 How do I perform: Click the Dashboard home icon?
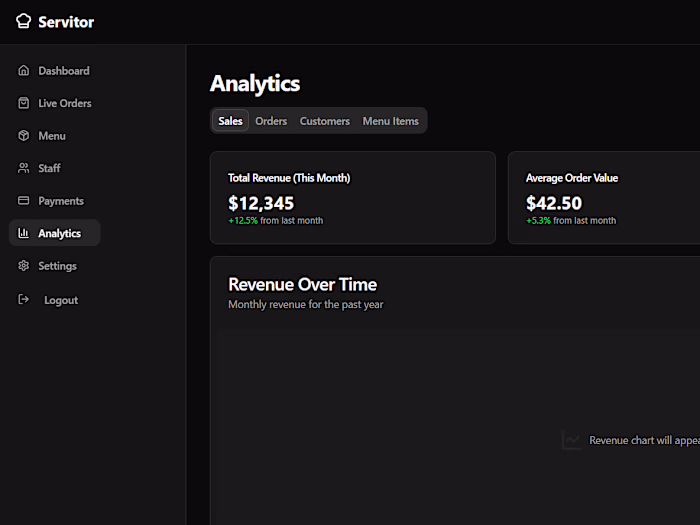tap(23, 71)
